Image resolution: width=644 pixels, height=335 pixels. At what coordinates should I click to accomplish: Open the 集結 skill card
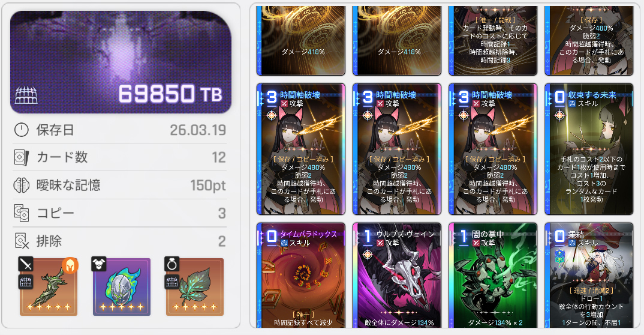coord(589,275)
